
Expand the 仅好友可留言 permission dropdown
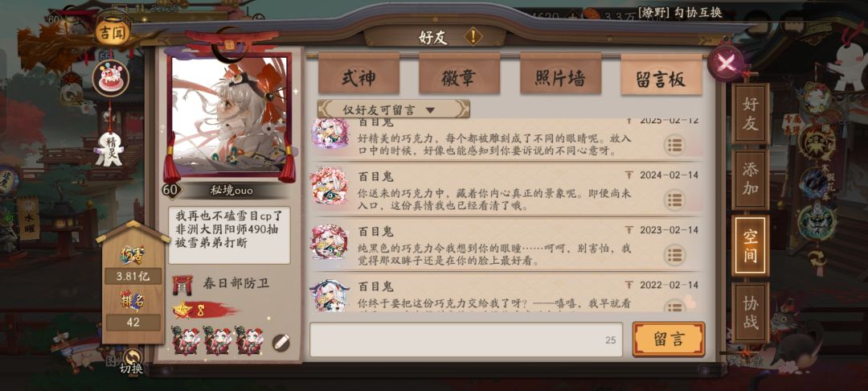point(394,109)
